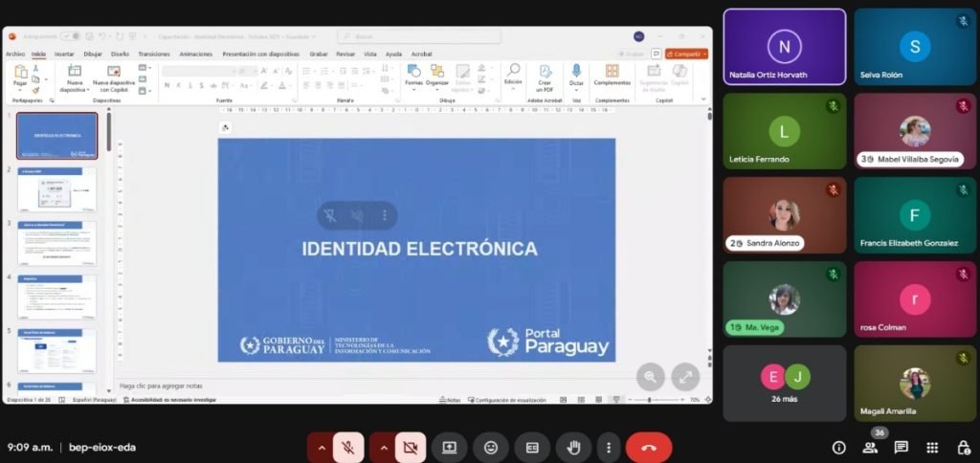Screen dimensions: 980x463
Task: Expand audio settings arrow beside microphone
Action: (321, 447)
